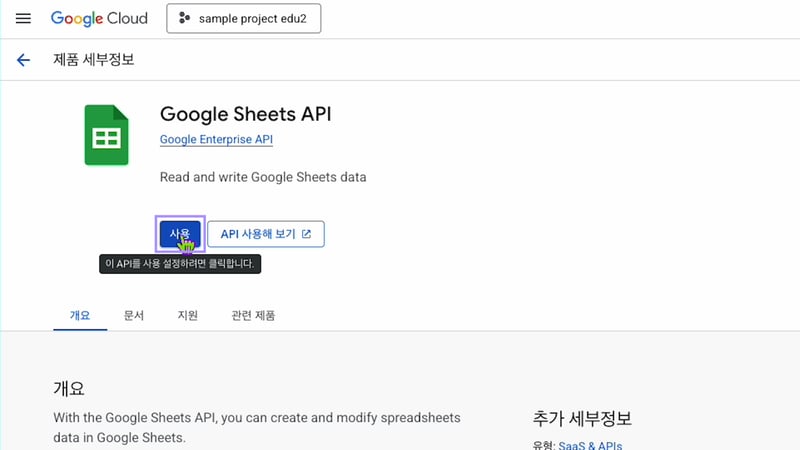Click the Google Sheets API heading

tap(245, 114)
